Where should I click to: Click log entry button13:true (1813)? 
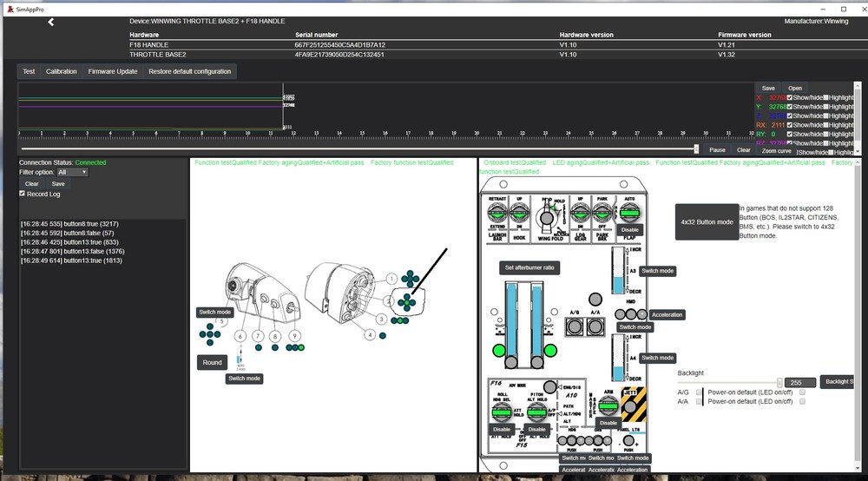[71, 260]
